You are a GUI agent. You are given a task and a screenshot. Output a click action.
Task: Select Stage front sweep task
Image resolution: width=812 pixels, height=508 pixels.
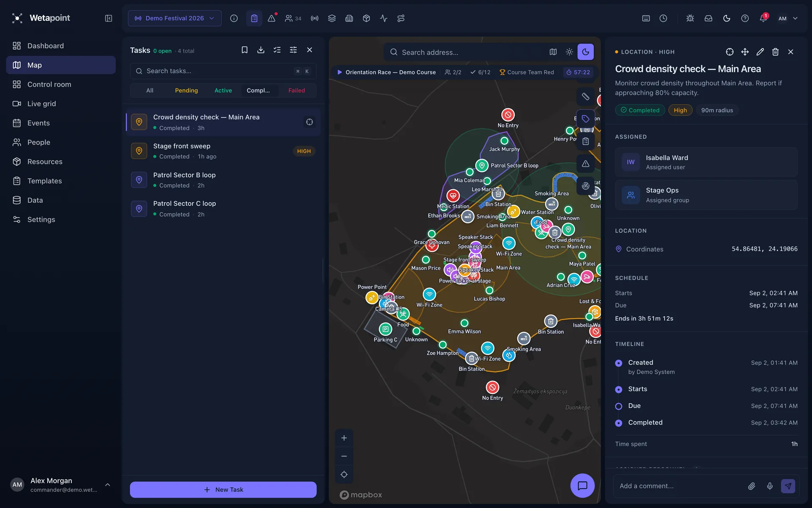pos(223,151)
